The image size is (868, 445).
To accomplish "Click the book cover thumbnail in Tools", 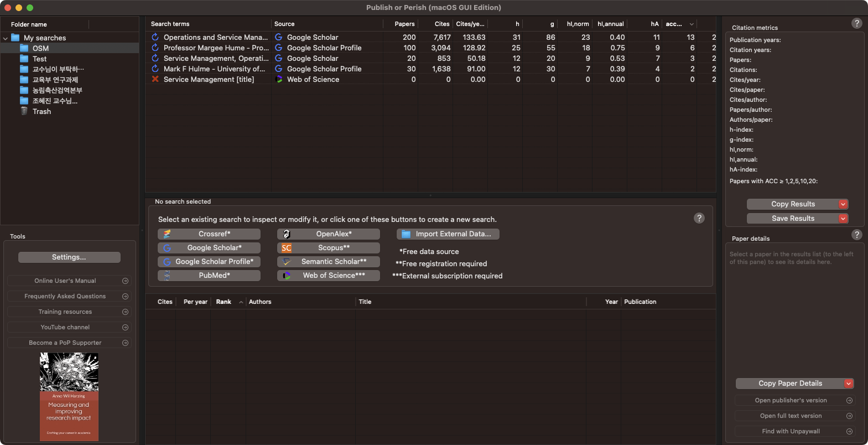I will [x=69, y=397].
